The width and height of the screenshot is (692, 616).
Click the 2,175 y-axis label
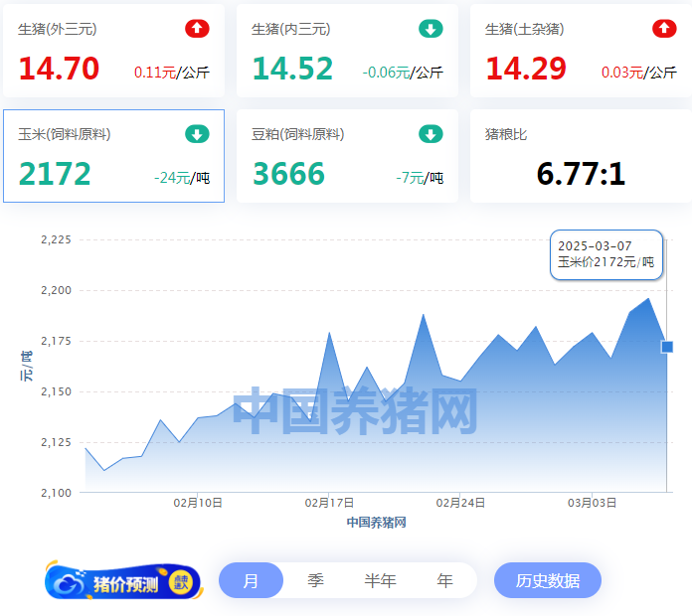pyautogui.click(x=56, y=342)
